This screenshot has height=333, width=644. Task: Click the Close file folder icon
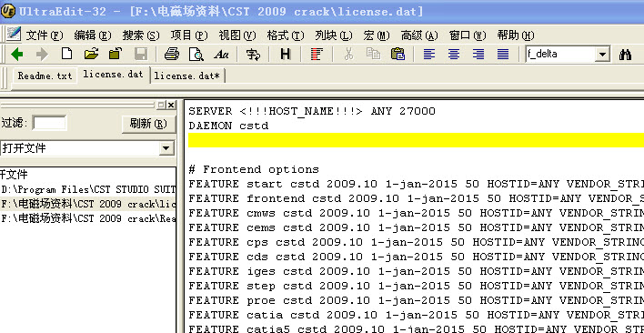point(116,55)
